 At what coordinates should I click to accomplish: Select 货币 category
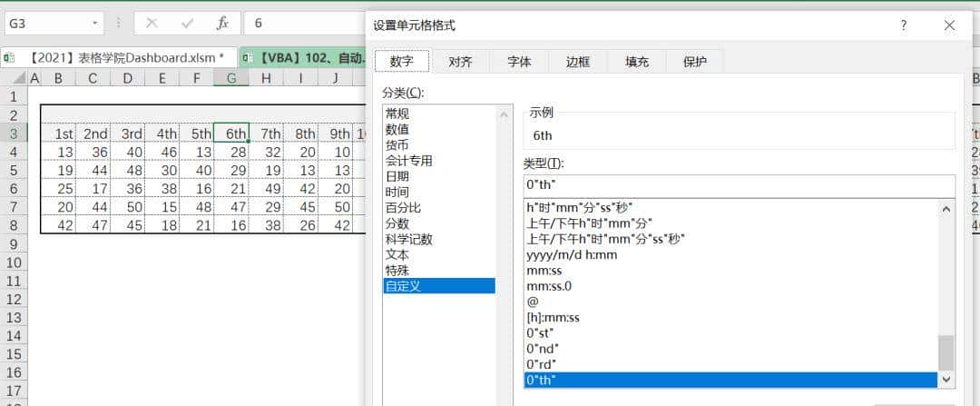point(439,145)
